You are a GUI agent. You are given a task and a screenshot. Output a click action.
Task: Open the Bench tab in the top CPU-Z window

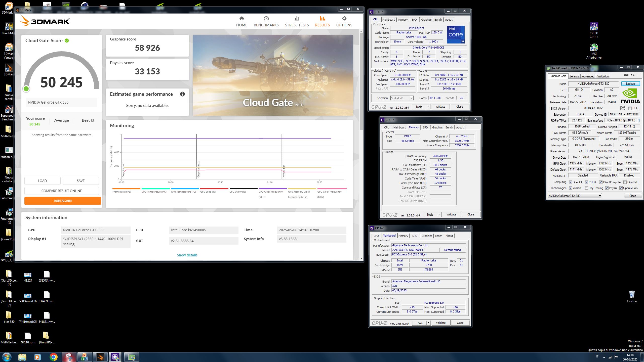(x=438, y=20)
